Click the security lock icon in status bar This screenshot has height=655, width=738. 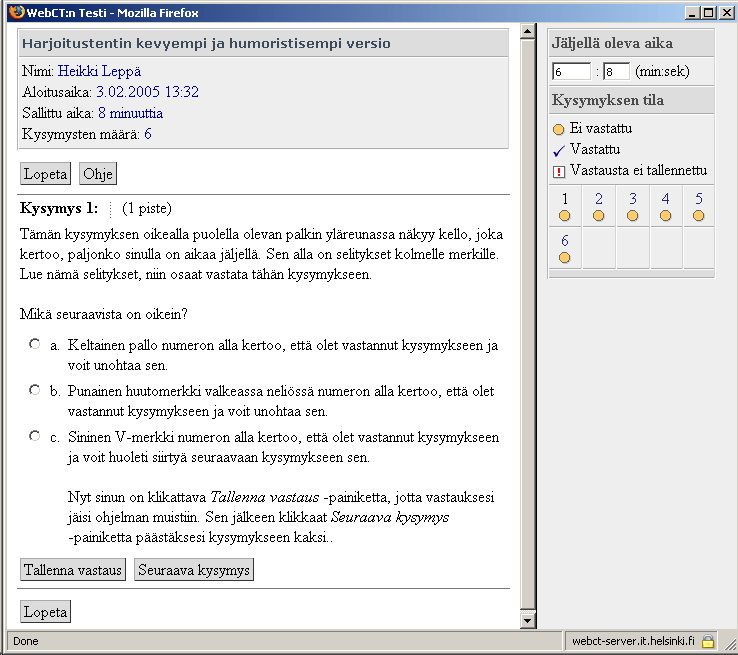point(708,641)
